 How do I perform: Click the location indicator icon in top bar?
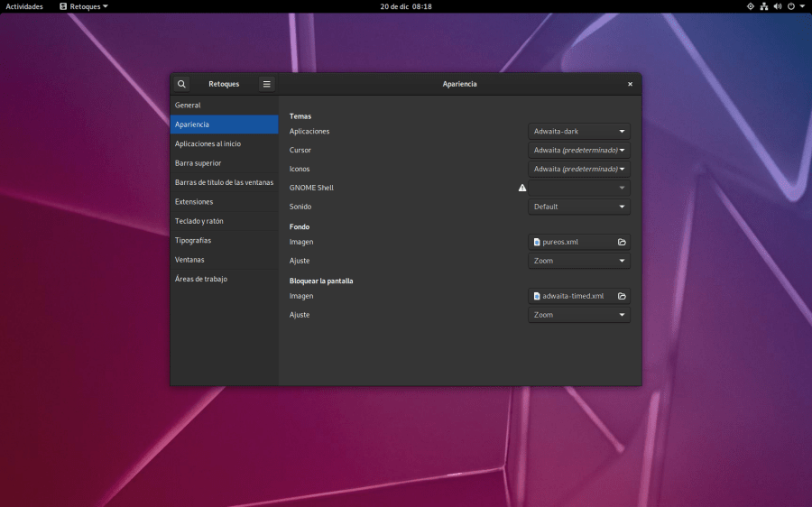[x=750, y=6]
